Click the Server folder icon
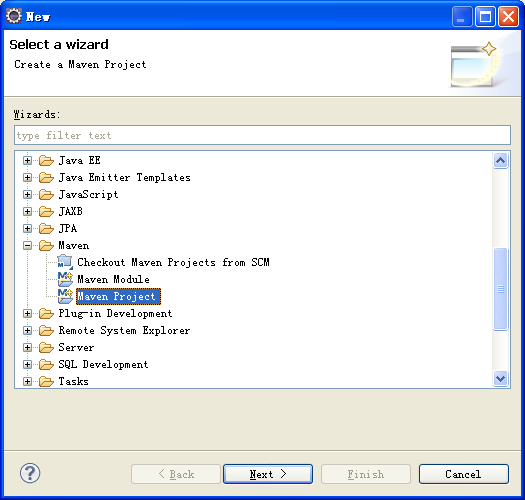Image resolution: width=525 pixels, height=500 pixels. (46, 348)
